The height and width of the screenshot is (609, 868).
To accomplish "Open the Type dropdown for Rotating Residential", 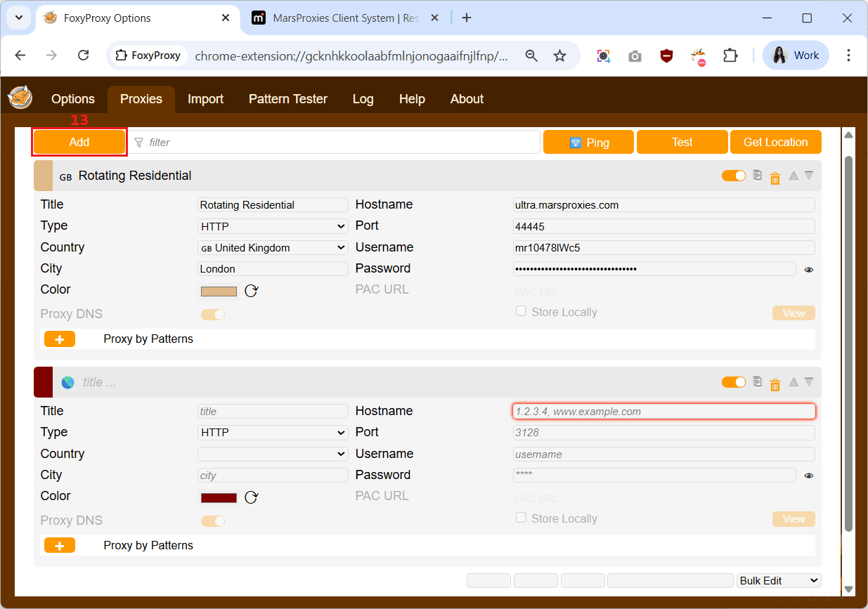I will pyautogui.click(x=273, y=226).
